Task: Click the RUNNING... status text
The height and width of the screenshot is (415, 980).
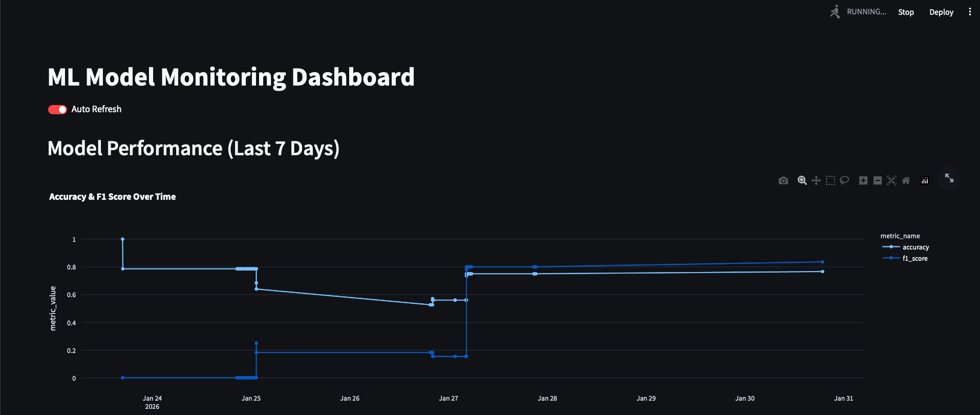Action: click(x=866, y=12)
